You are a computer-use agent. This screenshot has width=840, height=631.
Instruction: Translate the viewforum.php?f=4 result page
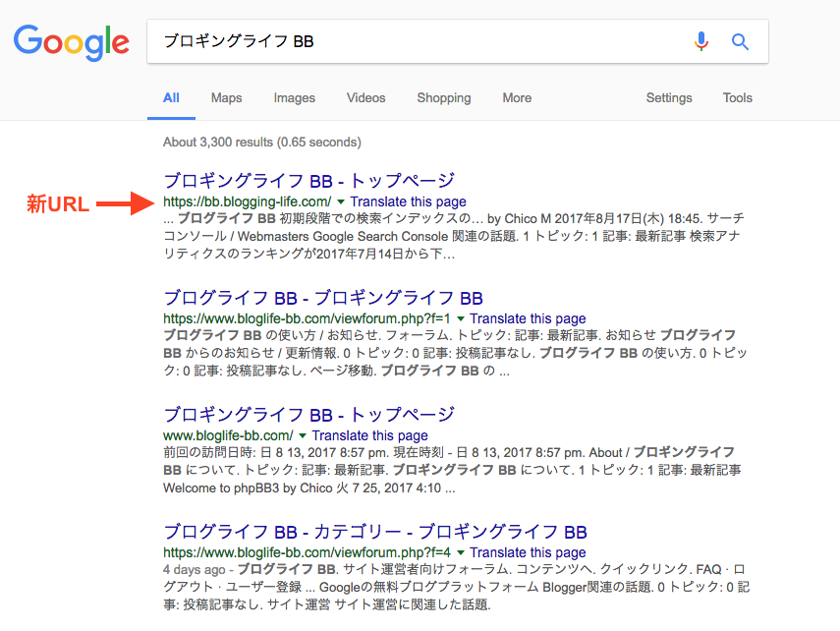(528, 552)
